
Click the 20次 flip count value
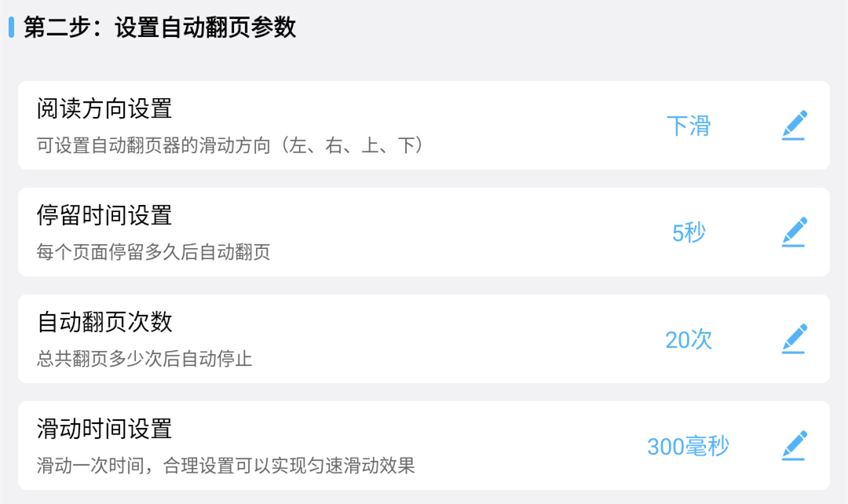pyautogui.click(x=688, y=339)
